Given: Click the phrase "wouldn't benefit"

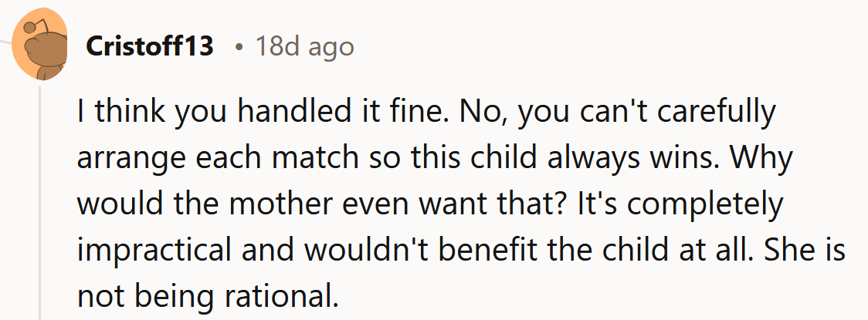Looking at the screenshot, I should [407, 250].
